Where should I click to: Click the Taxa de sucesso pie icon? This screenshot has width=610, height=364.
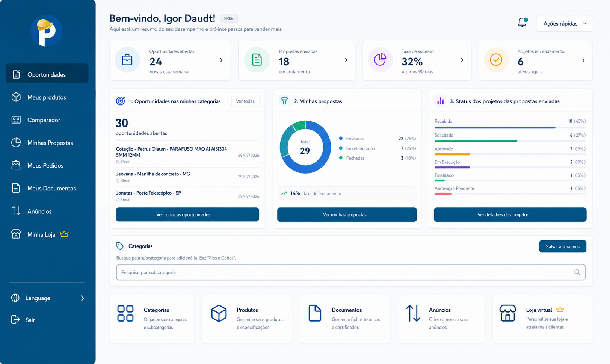380,60
